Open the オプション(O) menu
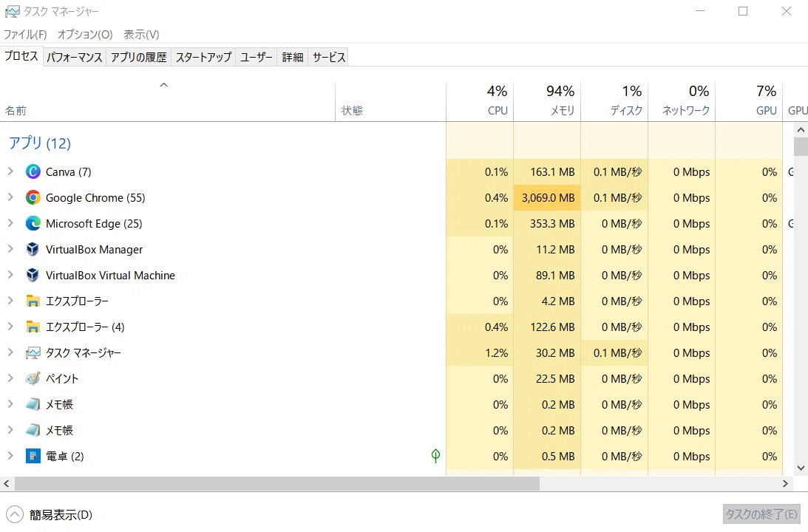Viewport: 808px width, 532px height. [85, 35]
